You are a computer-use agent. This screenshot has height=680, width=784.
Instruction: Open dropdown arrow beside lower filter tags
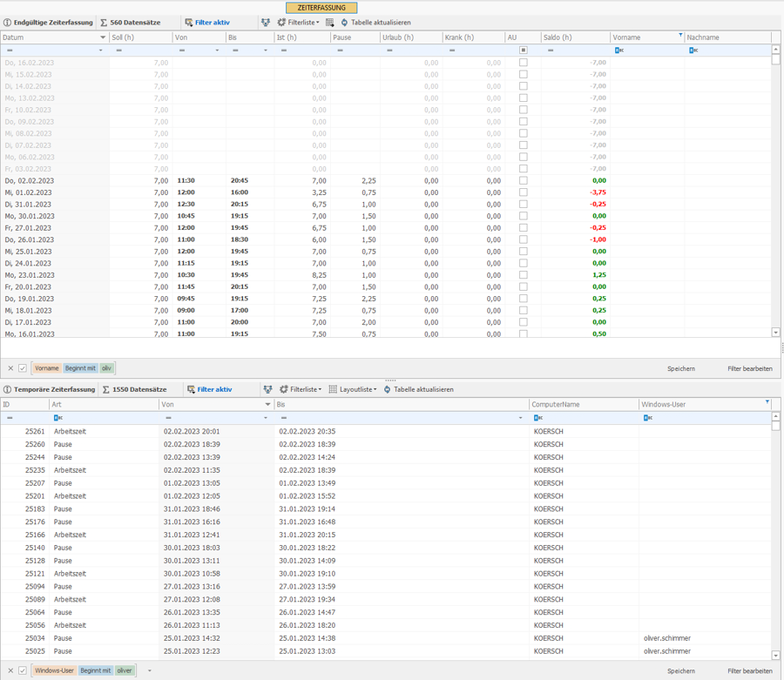tap(150, 671)
